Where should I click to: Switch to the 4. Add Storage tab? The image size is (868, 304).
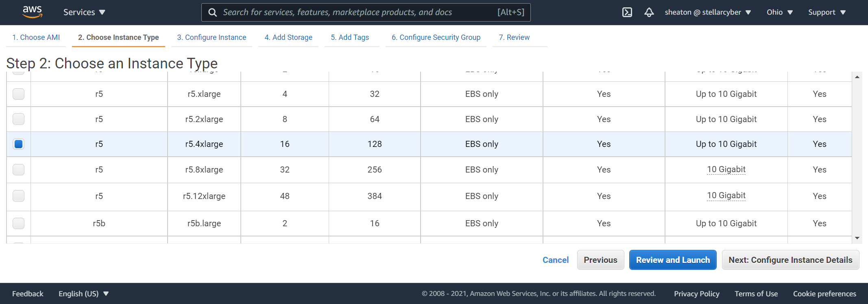(288, 37)
